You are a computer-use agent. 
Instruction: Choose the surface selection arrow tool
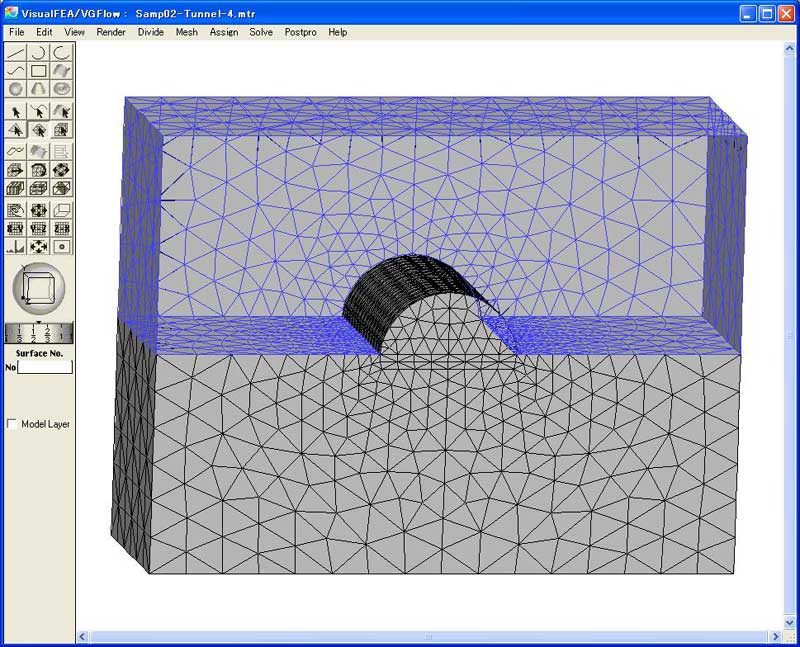tap(61, 112)
